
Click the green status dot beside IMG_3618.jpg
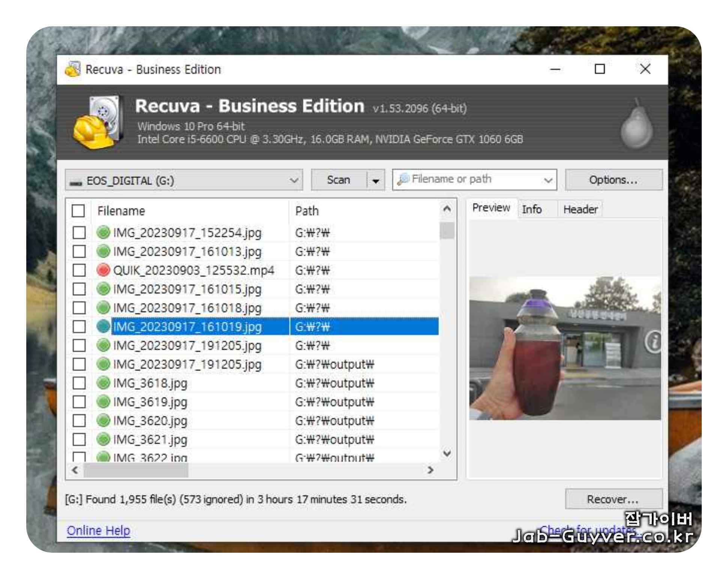[x=103, y=383]
